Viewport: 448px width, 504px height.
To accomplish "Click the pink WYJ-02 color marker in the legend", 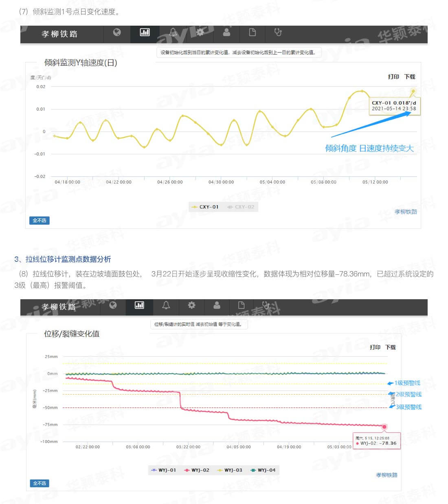I will click(x=186, y=470).
